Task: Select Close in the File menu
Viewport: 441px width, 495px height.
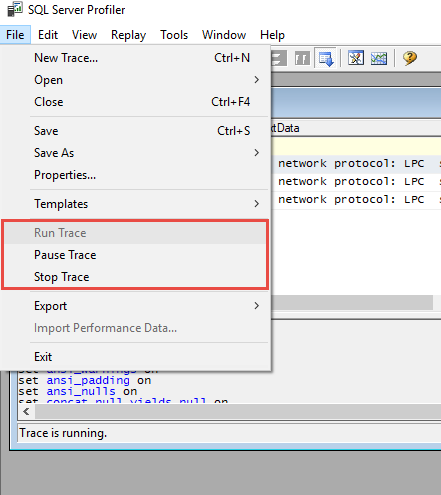Action: point(136,102)
